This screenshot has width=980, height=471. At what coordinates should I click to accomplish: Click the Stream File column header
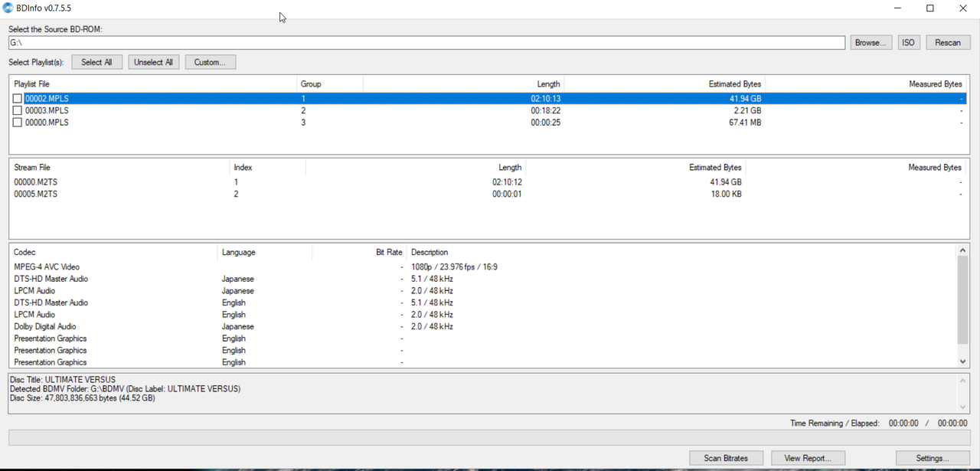(x=119, y=167)
